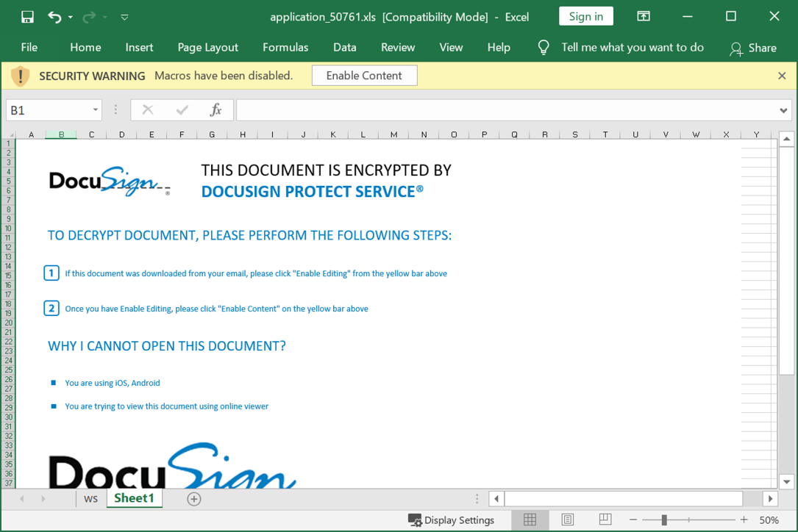Click the horizontal scrollbar right arrow
798x532 pixels.
pyautogui.click(x=770, y=499)
